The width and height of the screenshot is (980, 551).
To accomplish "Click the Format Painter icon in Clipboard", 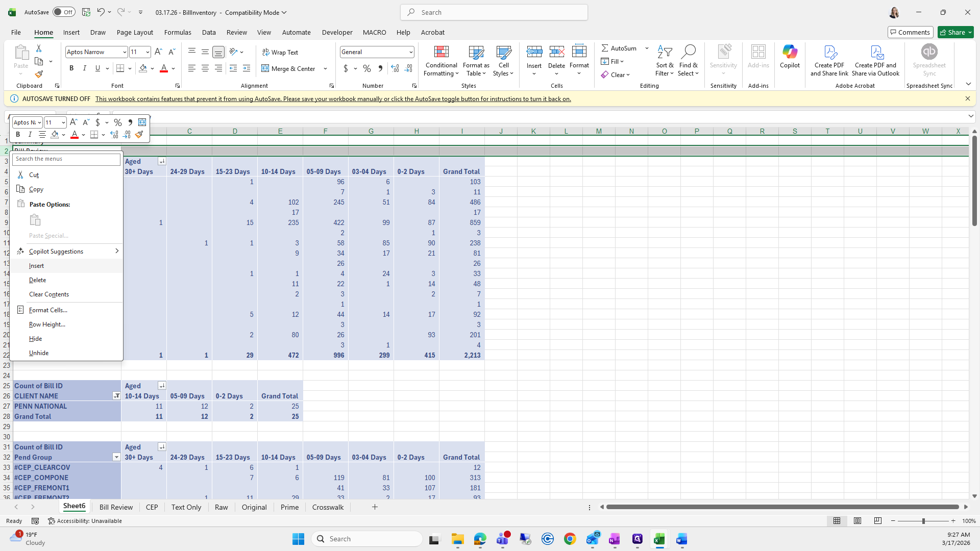I will [39, 74].
